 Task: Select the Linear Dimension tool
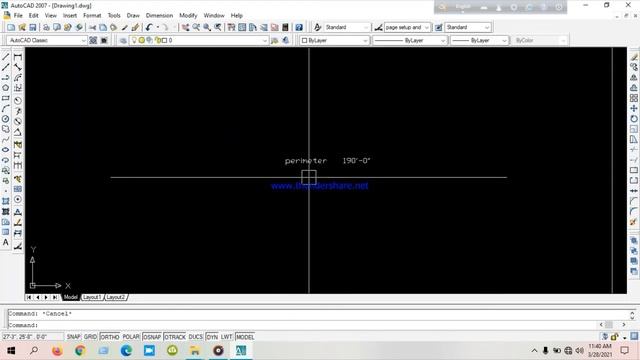18,57
